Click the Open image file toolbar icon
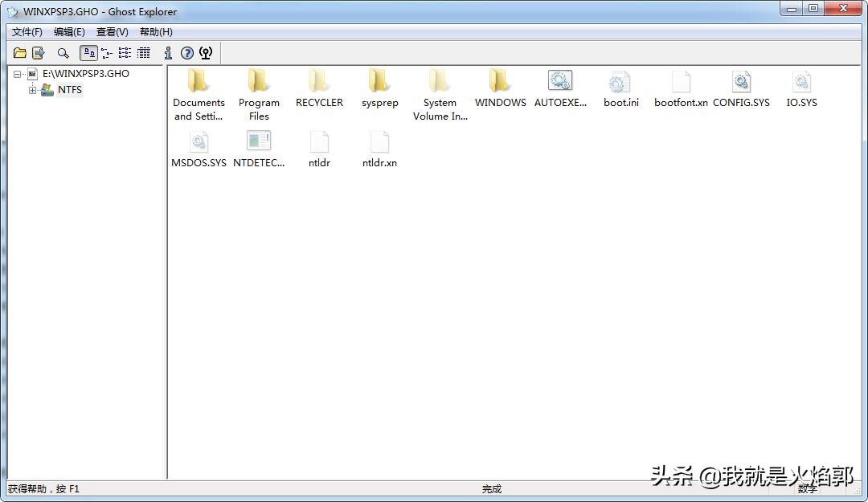Viewport: 868px width, 502px height. (20, 53)
